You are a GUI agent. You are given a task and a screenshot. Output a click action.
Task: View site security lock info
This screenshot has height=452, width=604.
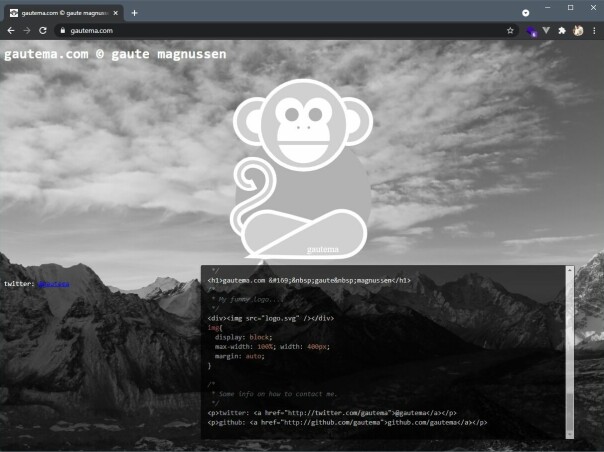63,30
